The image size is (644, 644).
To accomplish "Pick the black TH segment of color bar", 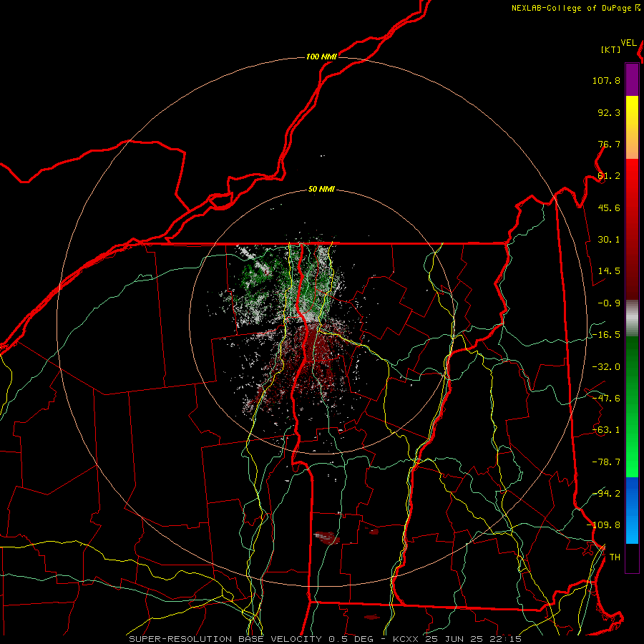I will [x=632, y=557].
